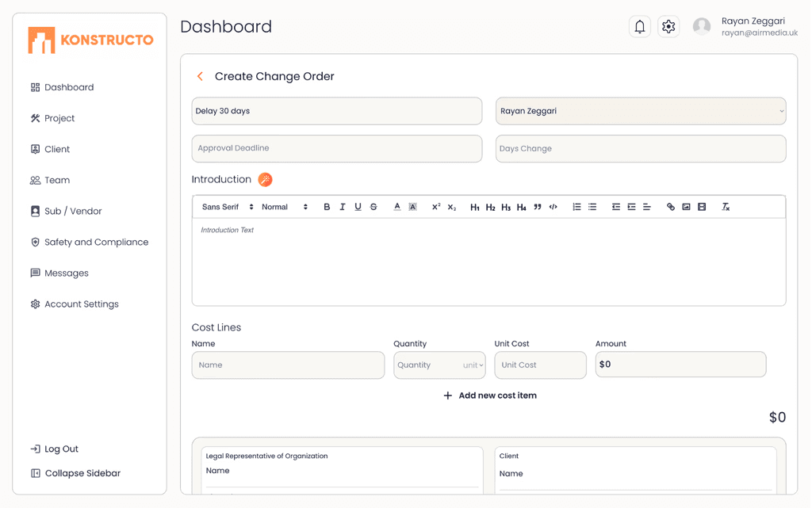Image resolution: width=812 pixels, height=508 pixels.
Task: Click the AI magic wand next to Introduction
Action: (265, 180)
